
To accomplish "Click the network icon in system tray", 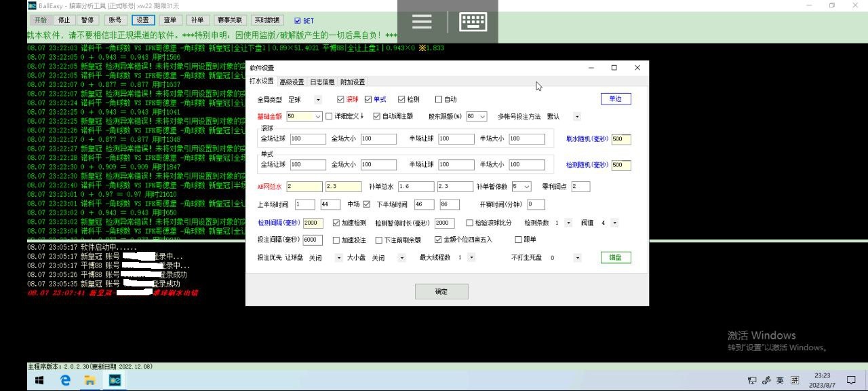I will point(753,380).
